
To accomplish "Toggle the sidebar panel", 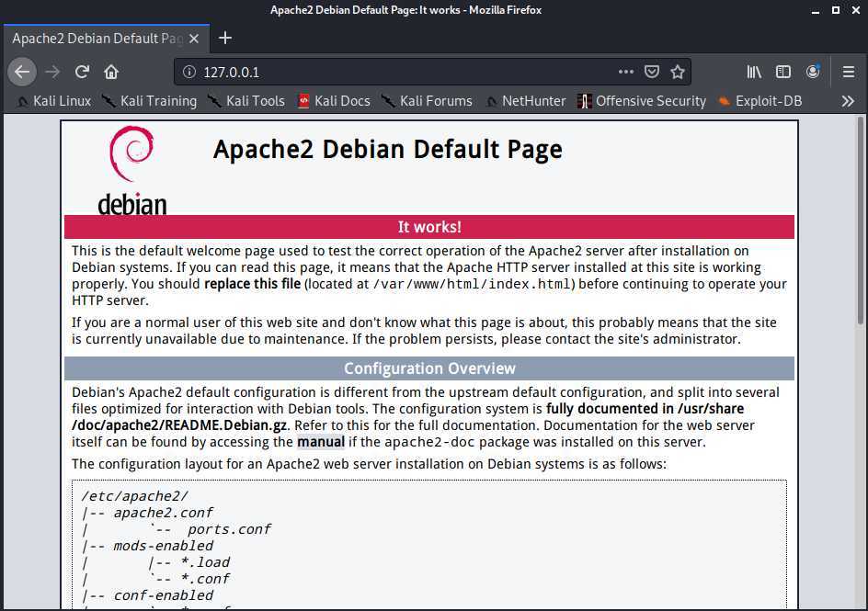I will [x=783, y=72].
